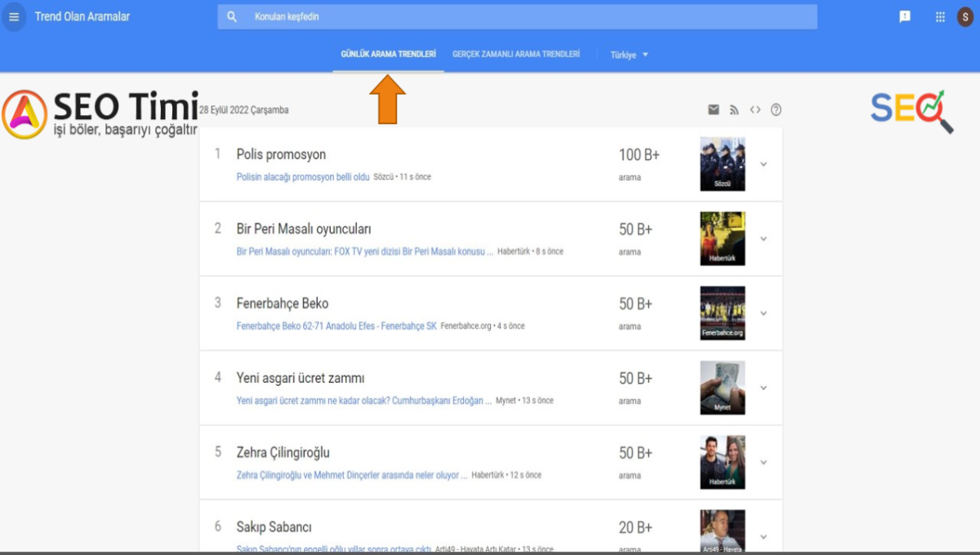
Task: Open the Google apps grid
Action: point(940,16)
